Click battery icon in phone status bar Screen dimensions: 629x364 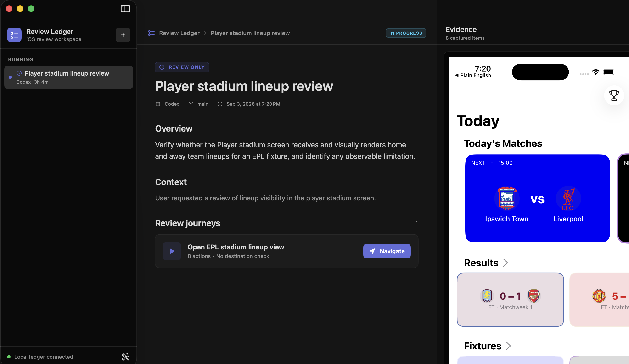(609, 72)
